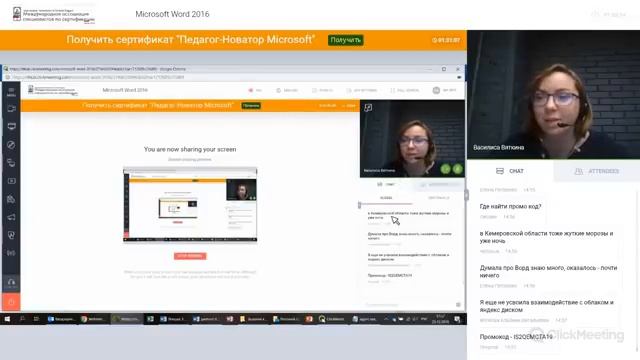This screenshot has height=360, width=640.
Task: Click the screen sharing preview thumbnail
Action: tap(190, 204)
